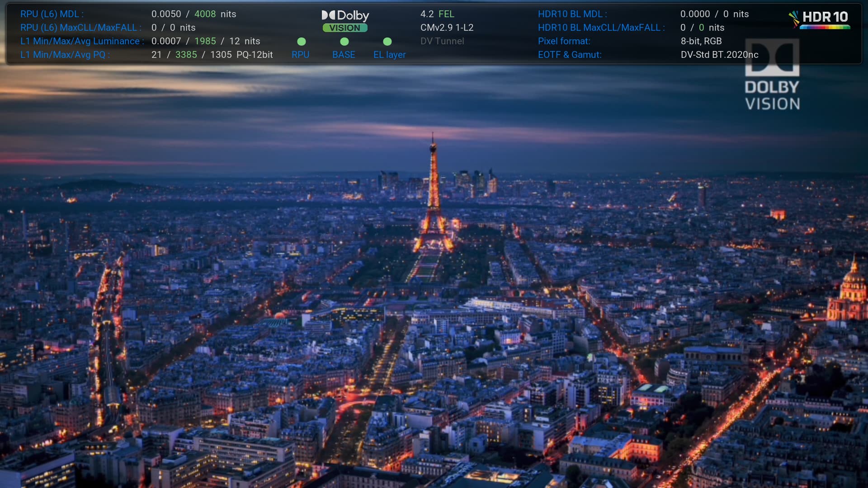The height and width of the screenshot is (488, 868).
Task: Click the 'CMv2.9 1-L2' text
Action: click(x=447, y=28)
